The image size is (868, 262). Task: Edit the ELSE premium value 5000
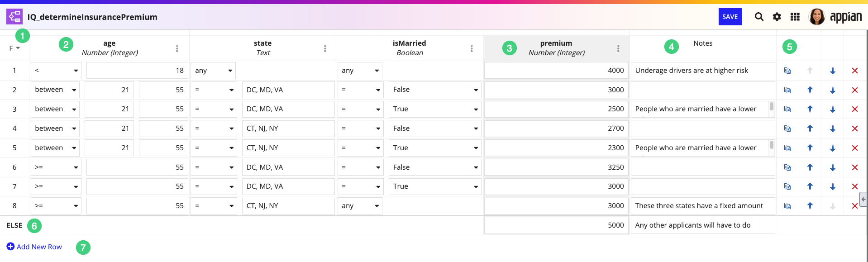(556, 225)
